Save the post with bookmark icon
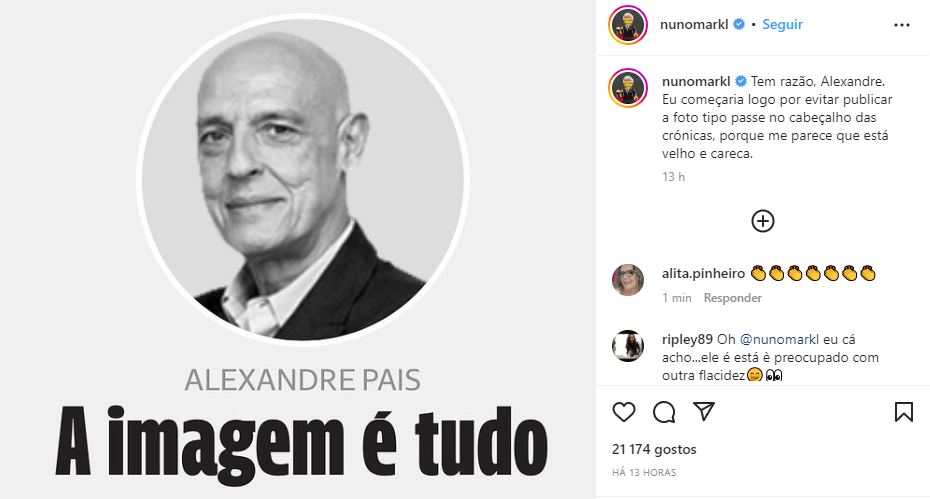 (x=903, y=412)
